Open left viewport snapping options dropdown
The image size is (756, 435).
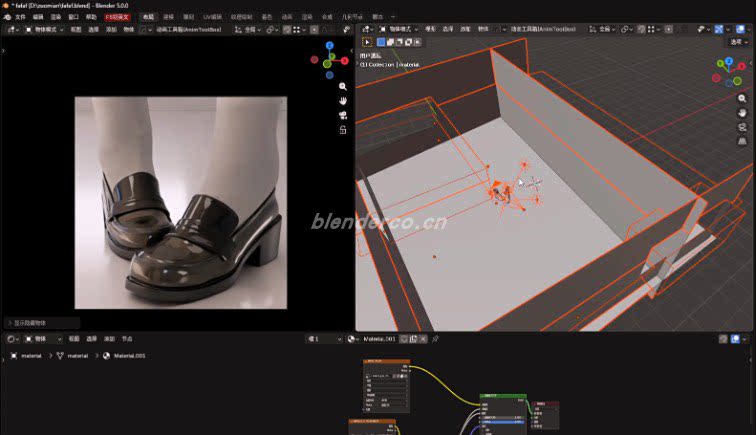click(299, 29)
